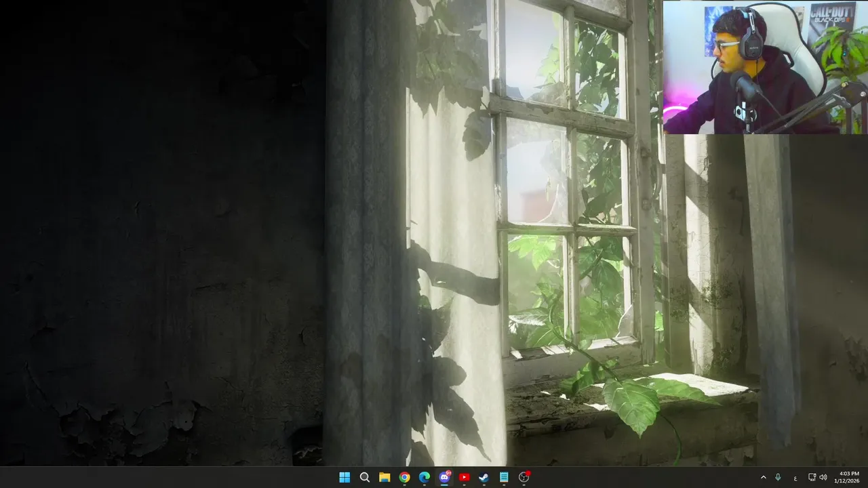This screenshot has width=868, height=488.
Task: Open the circular app with red badge
Action: click(524, 477)
